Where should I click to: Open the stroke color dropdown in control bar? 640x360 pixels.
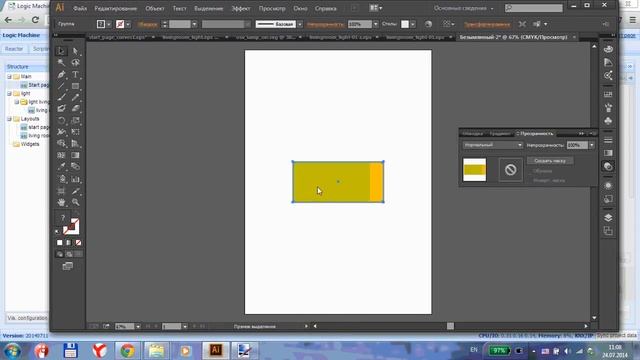pos(128,24)
